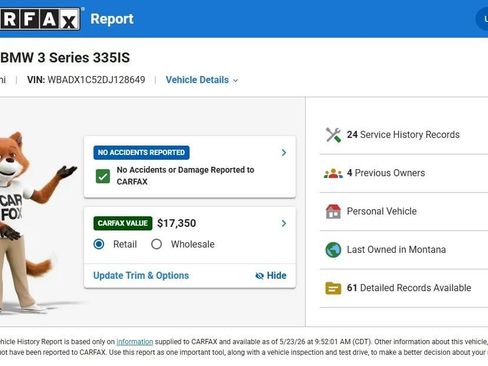Click the CARFAX VALUE green badge
Viewport: 488px width, 366px height.
[123, 223]
